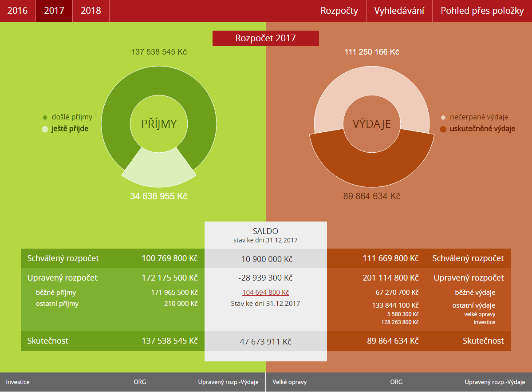Click the dark green došlé příjmy legend dot

(x=45, y=118)
